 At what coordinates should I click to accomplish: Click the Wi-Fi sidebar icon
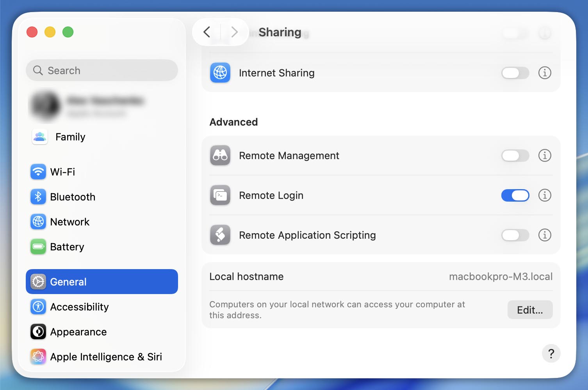[38, 172]
